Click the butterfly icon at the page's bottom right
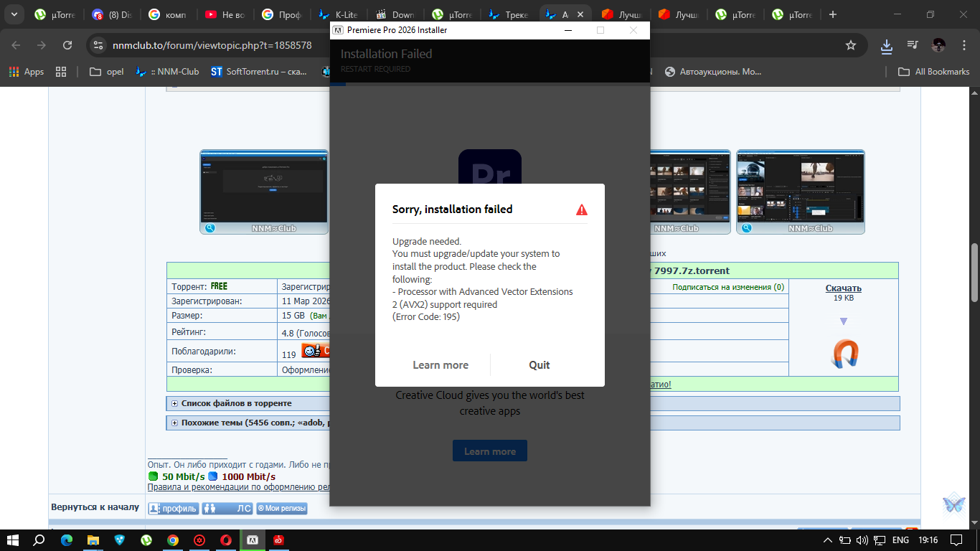980x551 pixels. tap(953, 503)
